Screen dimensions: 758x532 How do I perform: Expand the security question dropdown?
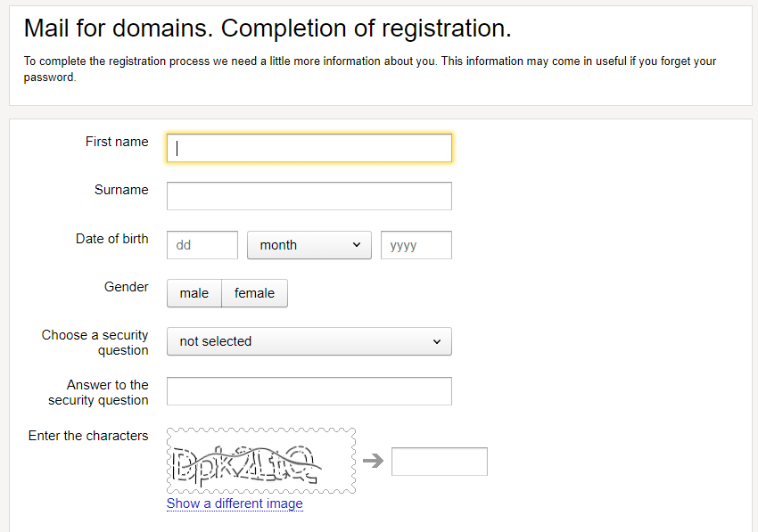click(309, 341)
